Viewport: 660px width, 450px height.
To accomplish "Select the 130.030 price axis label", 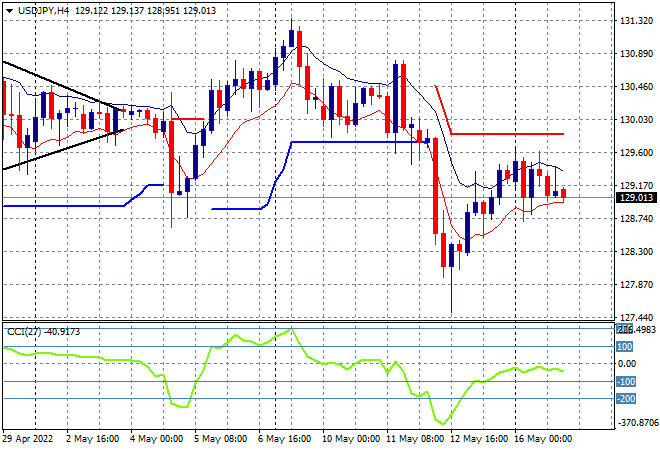I will point(637,120).
